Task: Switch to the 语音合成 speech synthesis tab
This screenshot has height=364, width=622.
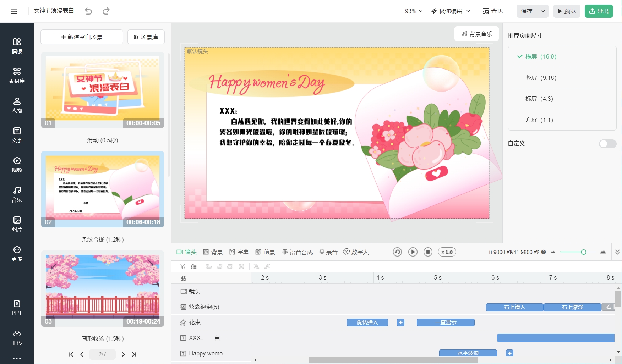Action: click(298, 252)
